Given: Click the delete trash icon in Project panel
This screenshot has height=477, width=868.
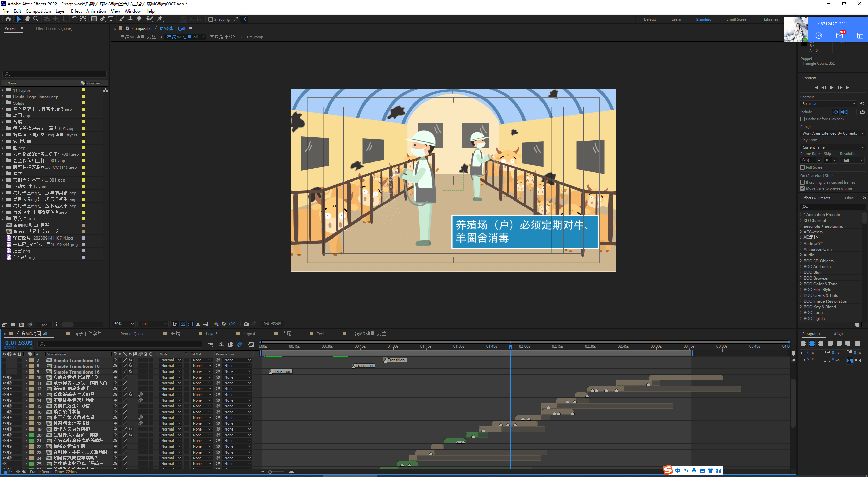Looking at the screenshot, I should coord(57,325).
